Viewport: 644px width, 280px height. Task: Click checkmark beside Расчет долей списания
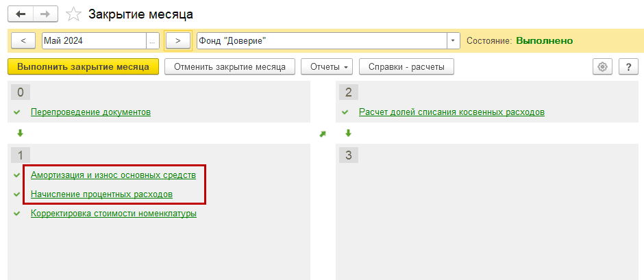point(345,112)
